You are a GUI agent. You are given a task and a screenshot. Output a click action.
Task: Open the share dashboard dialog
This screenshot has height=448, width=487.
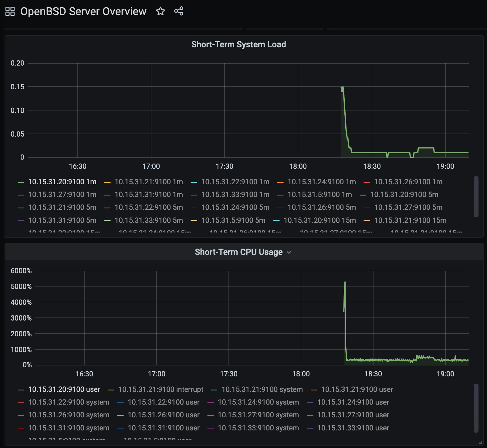coord(179,11)
